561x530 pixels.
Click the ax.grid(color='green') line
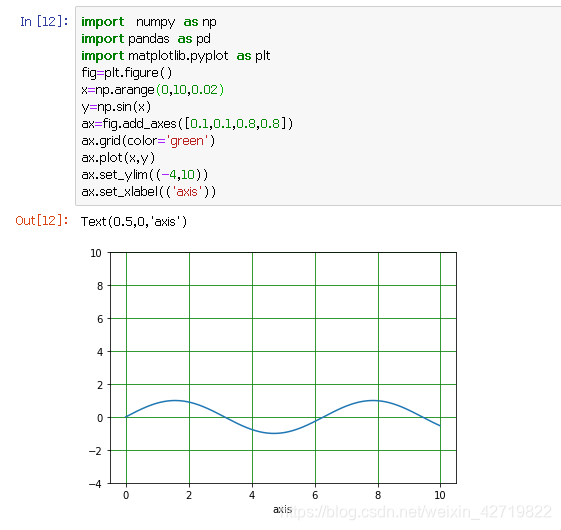148,141
